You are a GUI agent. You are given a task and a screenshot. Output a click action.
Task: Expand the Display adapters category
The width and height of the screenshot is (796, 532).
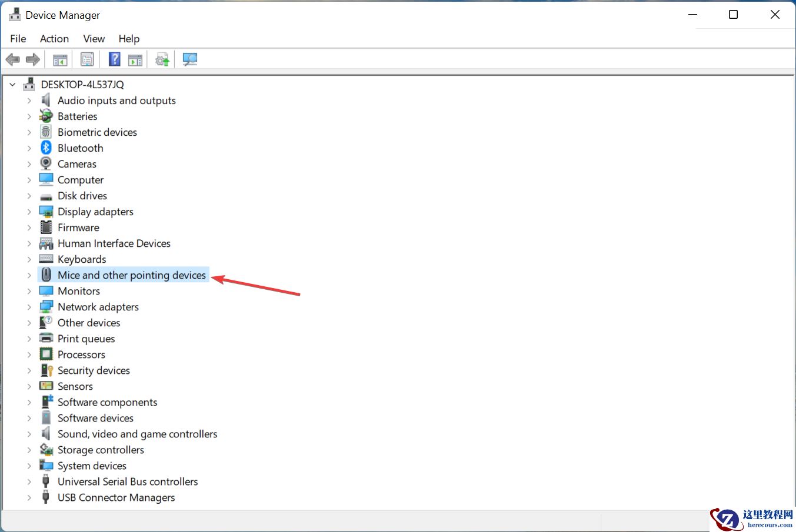pyautogui.click(x=29, y=212)
